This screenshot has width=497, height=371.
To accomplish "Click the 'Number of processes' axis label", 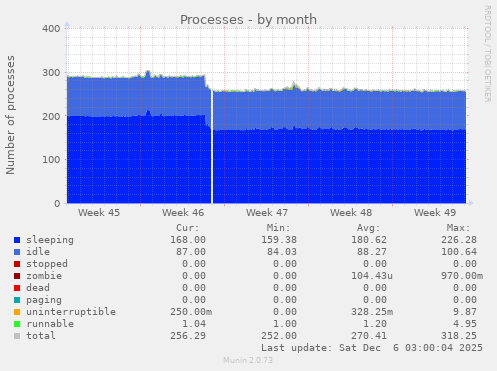I will click(10, 115).
